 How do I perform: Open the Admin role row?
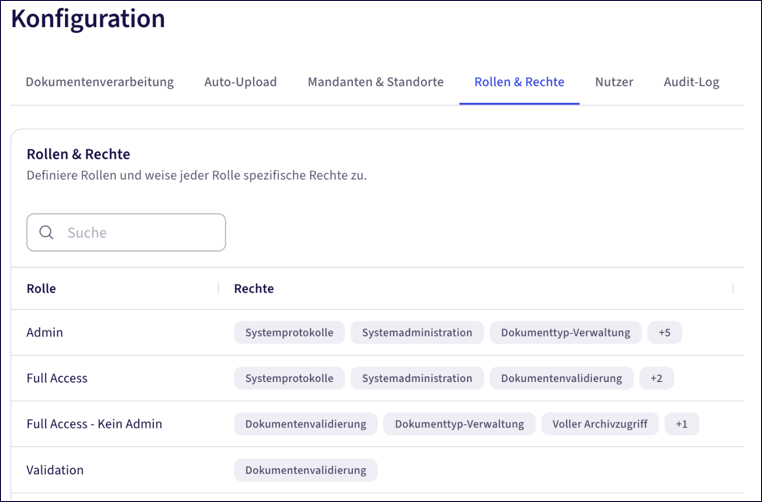(x=377, y=332)
